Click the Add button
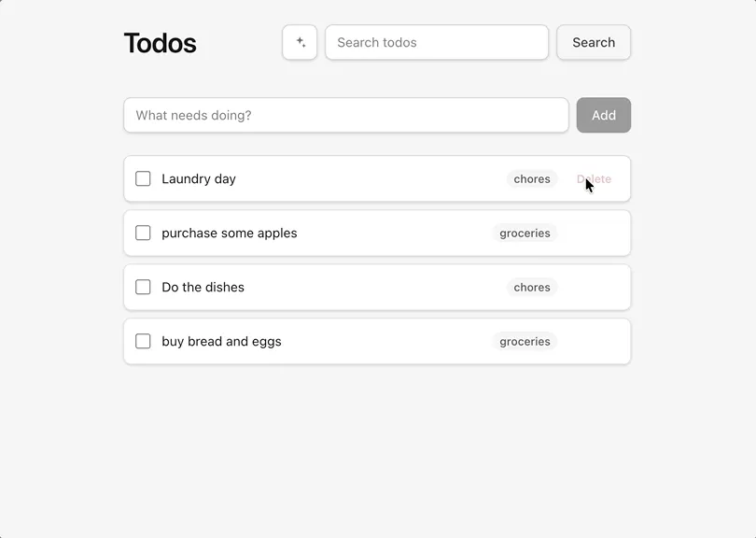Viewport: 756px width, 538px height. click(x=604, y=115)
